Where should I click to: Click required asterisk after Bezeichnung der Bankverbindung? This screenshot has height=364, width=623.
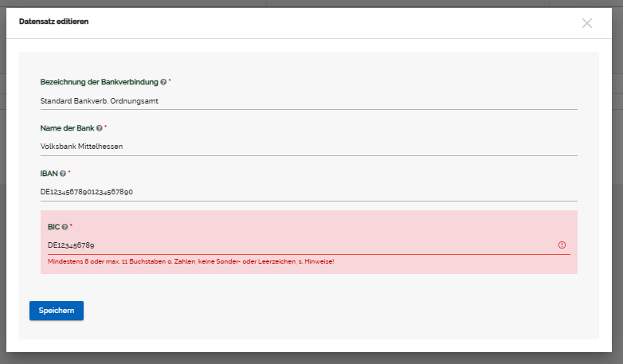170,81
